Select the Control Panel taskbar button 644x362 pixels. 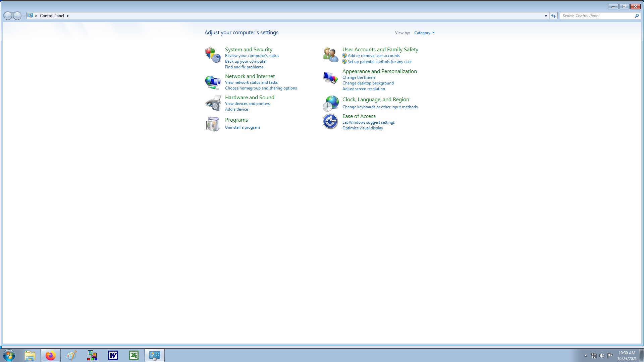[155, 355]
